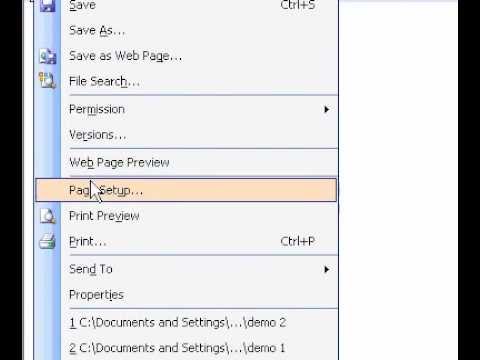The height and width of the screenshot is (360, 480).
Task: Expand the Send To submenu arrow
Action: pos(326,269)
